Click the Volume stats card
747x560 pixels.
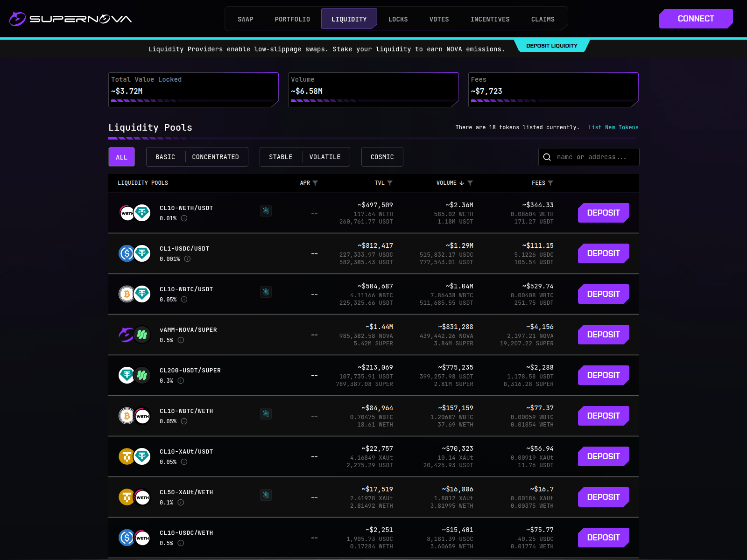point(373,90)
